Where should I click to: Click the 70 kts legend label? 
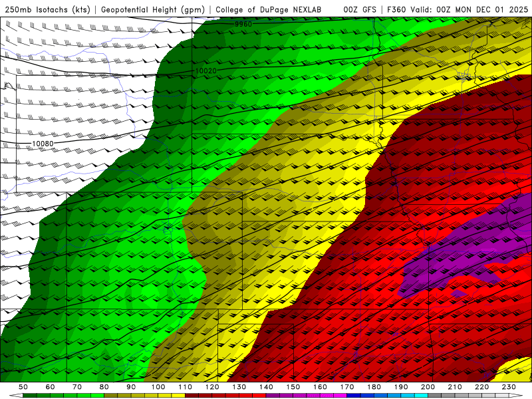[x=77, y=387]
